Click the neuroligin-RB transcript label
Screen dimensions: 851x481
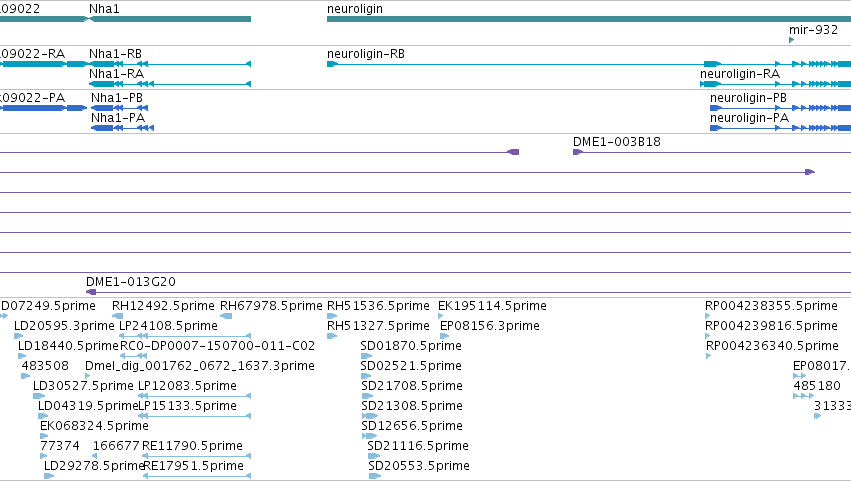(366, 54)
